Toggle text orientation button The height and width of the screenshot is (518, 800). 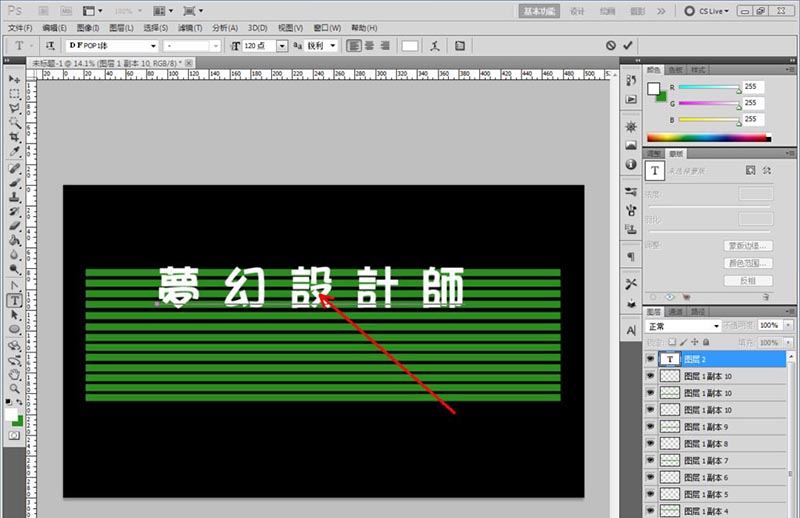click(x=50, y=46)
